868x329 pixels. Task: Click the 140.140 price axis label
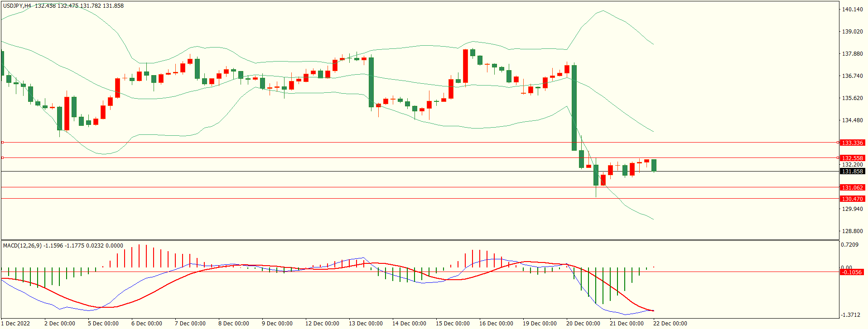(x=852, y=10)
